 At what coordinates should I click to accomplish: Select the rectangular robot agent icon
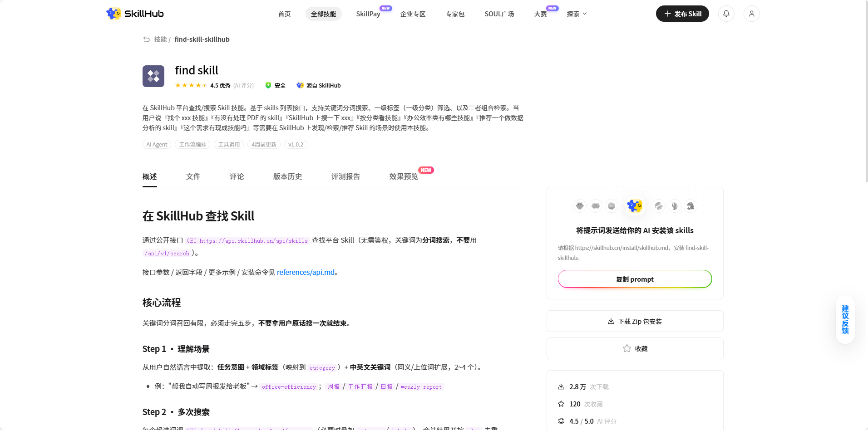pyautogui.click(x=596, y=206)
